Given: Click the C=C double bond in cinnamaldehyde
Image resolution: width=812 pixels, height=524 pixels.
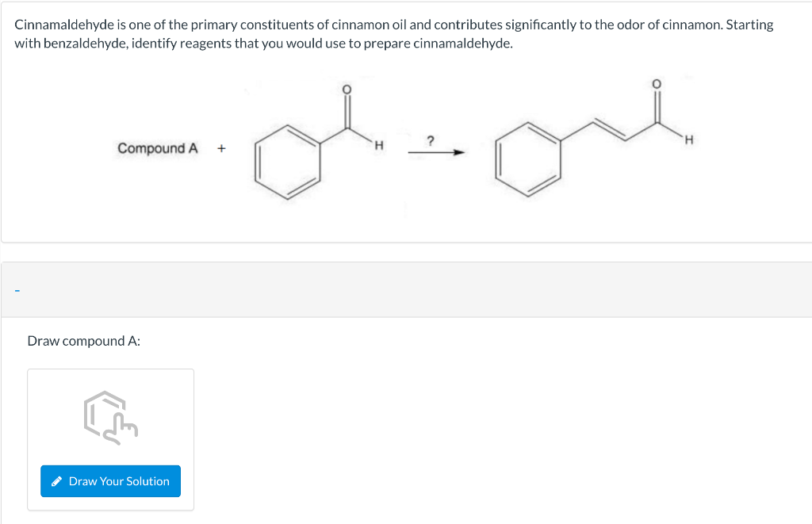Looking at the screenshot, I should (609, 129).
